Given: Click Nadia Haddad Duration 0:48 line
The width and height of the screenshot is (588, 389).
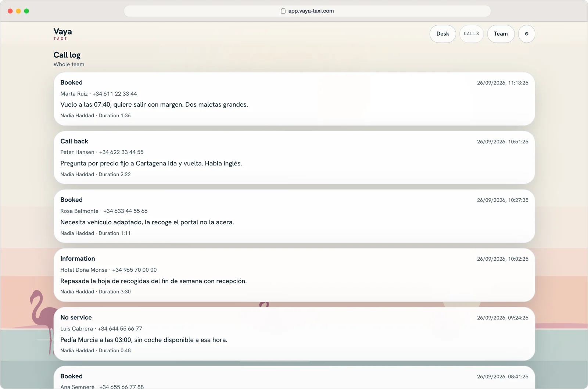Looking at the screenshot, I should 95,350.
